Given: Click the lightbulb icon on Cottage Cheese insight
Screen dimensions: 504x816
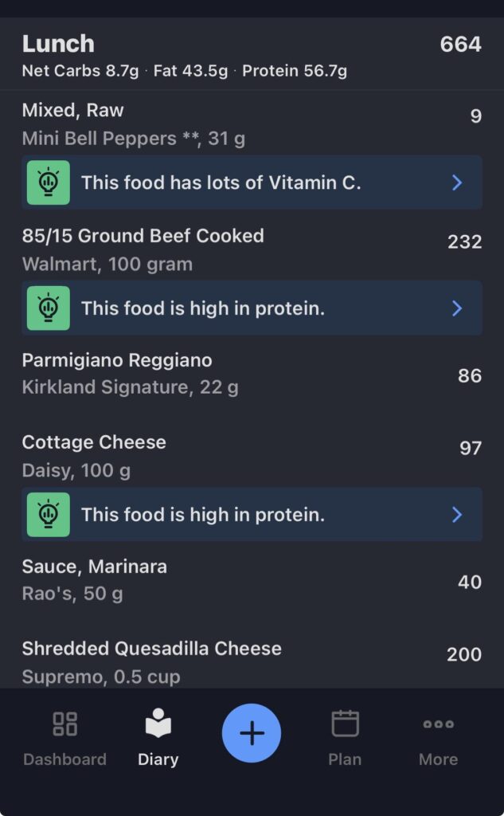Looking at the screenshot, I should [49, 515].
